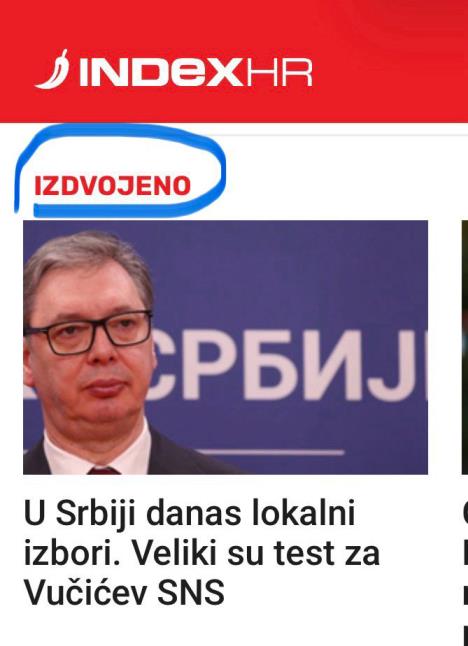
Task: Tap the word 'Srbiji' in the headline
Action: pos(98,513)
